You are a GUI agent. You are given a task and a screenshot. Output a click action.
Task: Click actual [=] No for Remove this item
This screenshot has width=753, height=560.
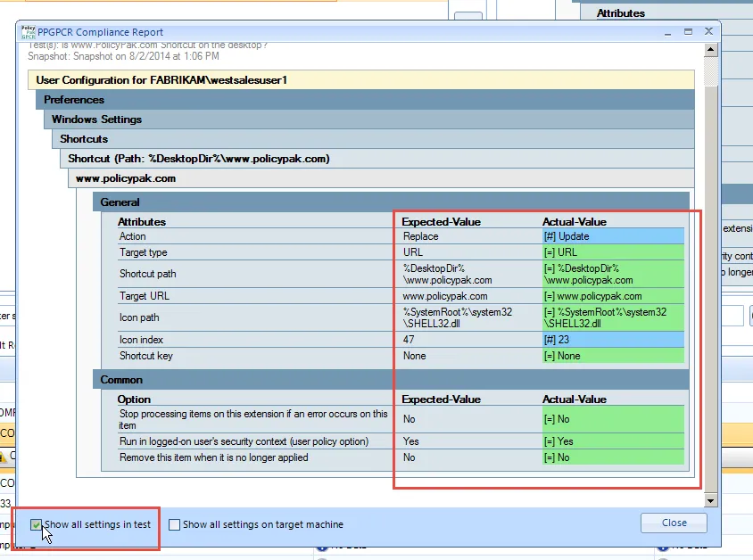click(x=613, y=457)
